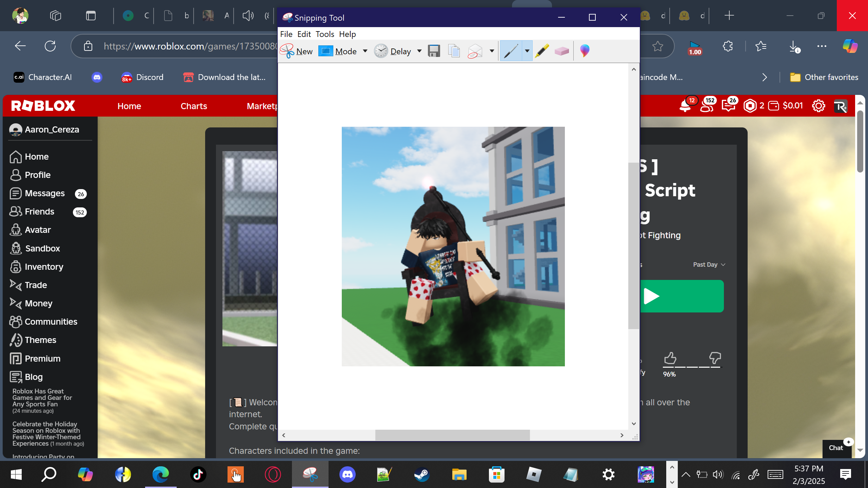Click the captured Roblox avatar image
Viewport: 868px width, 488px height.
click(453, 246)
